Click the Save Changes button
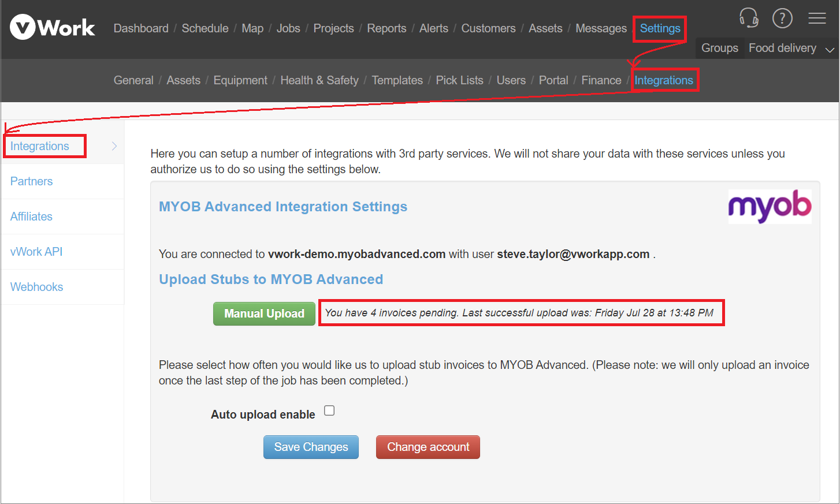 [311, 447]
